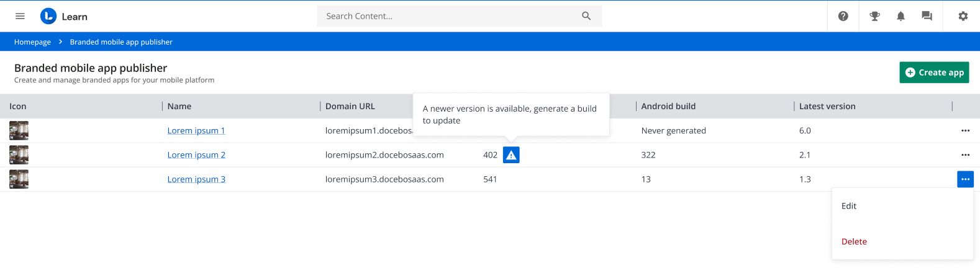Open row actions menu for Lorem ipsum 1
The width and height of the screenshot is (980, 273).
click(965, 131)
